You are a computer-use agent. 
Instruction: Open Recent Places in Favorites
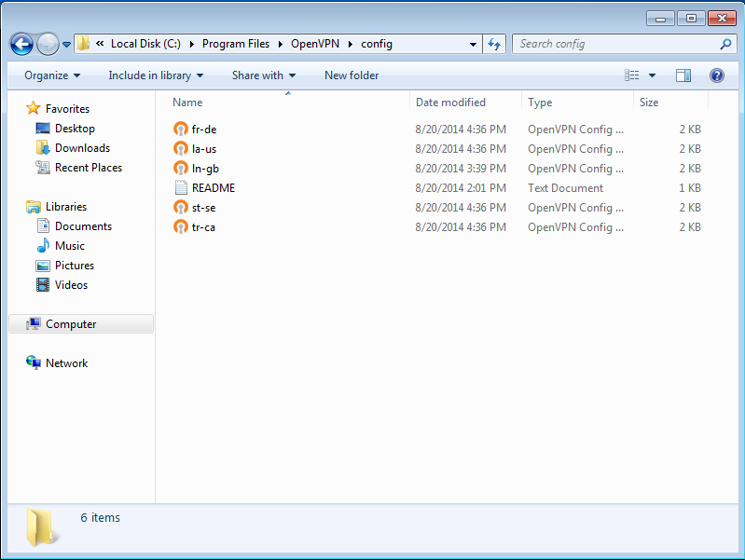89,168
